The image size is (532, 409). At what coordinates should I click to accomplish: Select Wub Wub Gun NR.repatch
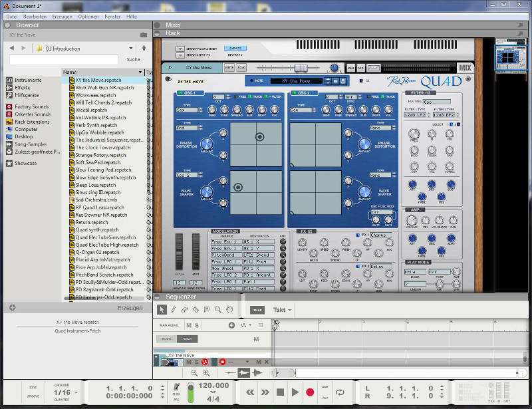pyautogui.click(x=104, y=88)
